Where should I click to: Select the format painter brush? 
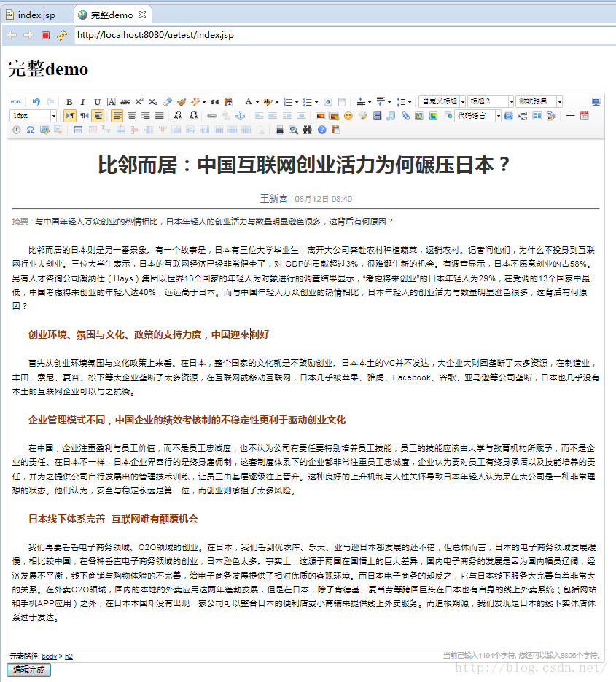point(182,102)
